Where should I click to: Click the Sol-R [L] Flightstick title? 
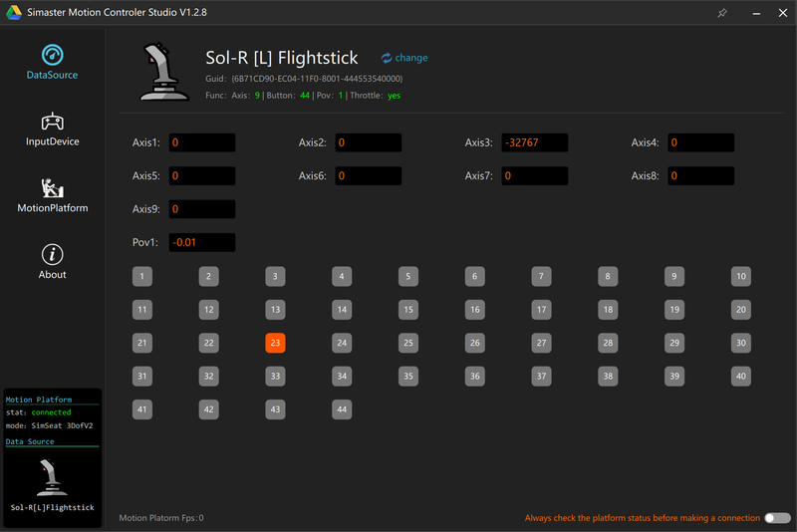tap(282, 58)
